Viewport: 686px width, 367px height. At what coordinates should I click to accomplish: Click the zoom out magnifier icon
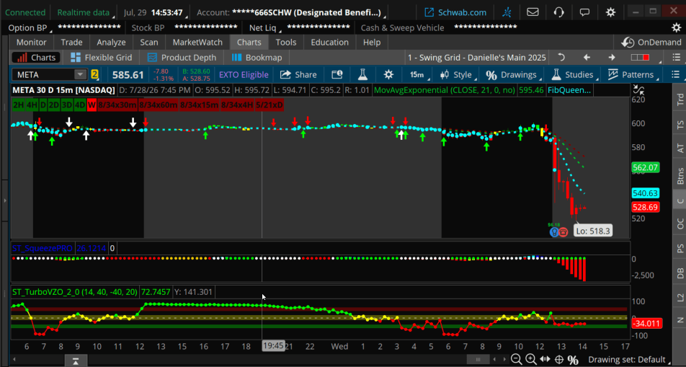point(517,359)
